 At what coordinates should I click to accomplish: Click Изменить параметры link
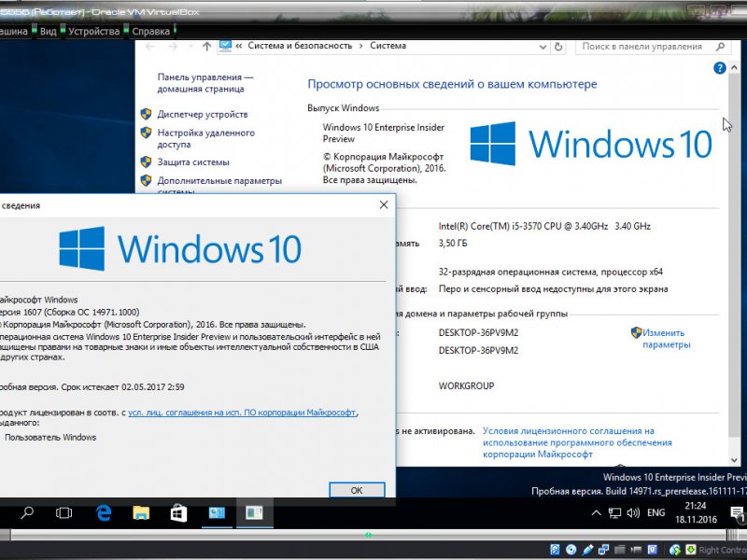point(666,339)
